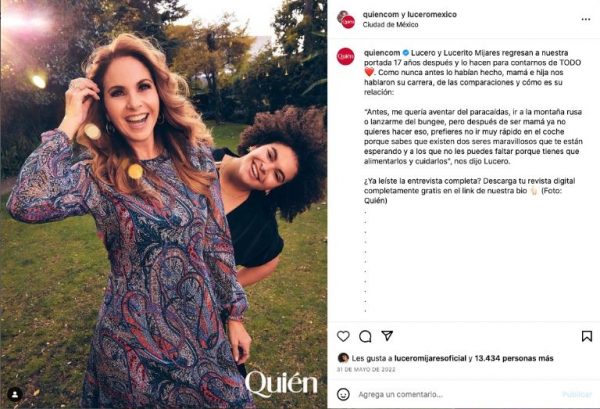
Task: Open quiencom username in the caption
Action: (x=382, y=53)
